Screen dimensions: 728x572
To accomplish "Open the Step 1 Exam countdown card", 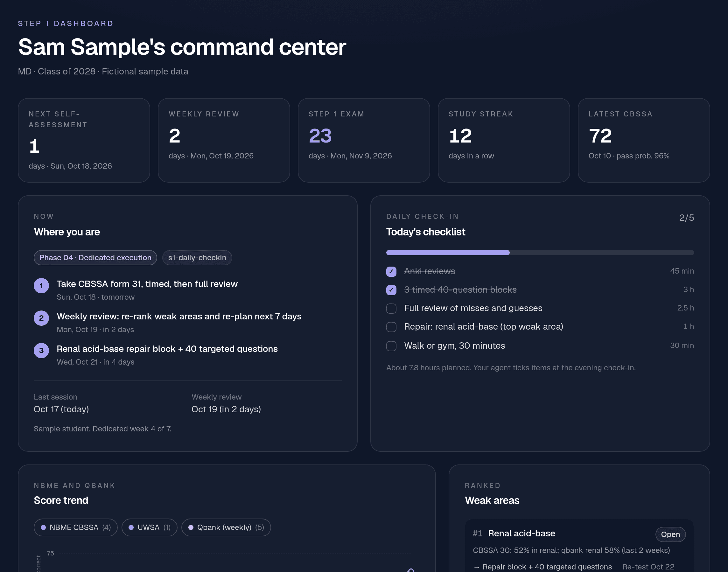I will tap(364, 140).
